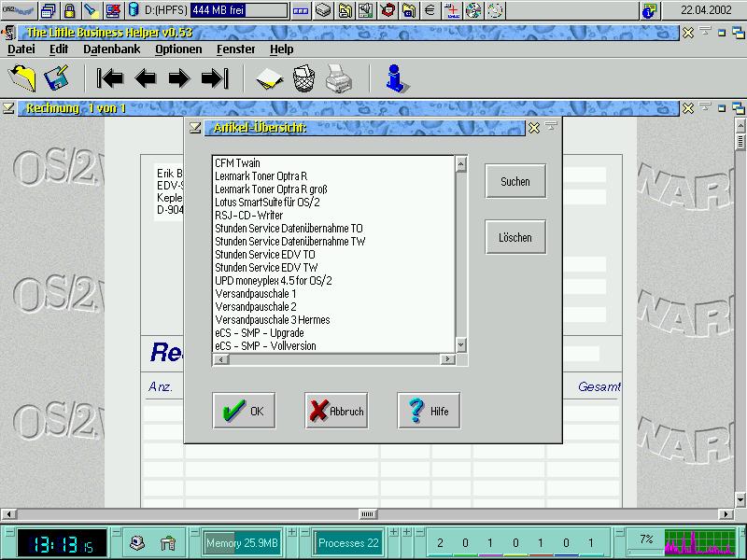Click the article list scroll-up arrow
The image size is (747, 560).
tap(460, 164)
